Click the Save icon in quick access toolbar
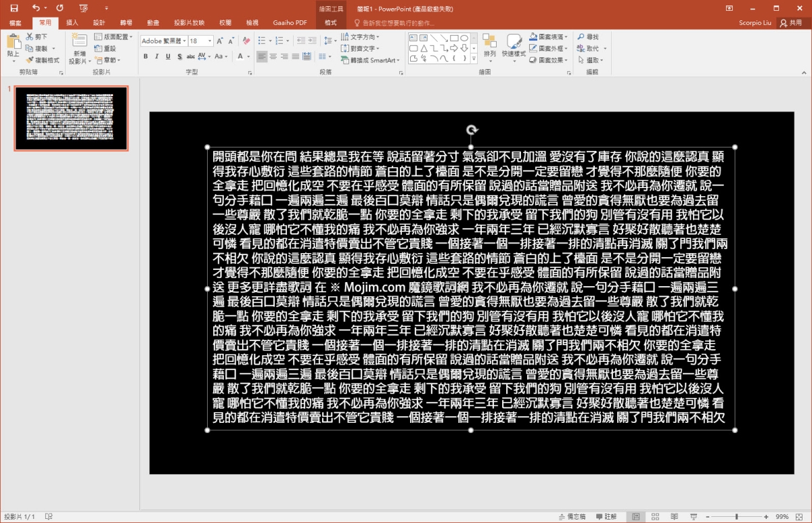Viewport: 812px width, 523px height. click(14, 8)
